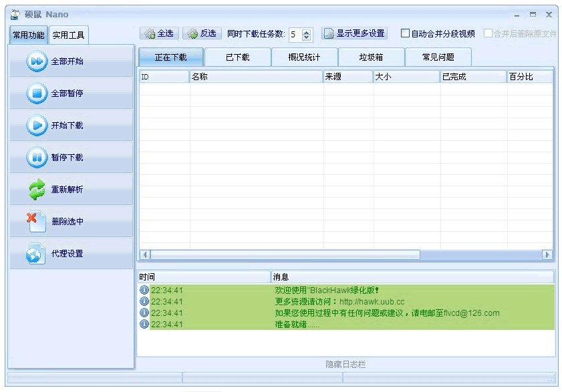Image resolution: width=562 pixels, height=392 pixels.
Task: Click the 代理设置 label
Action: coord(67,254)
